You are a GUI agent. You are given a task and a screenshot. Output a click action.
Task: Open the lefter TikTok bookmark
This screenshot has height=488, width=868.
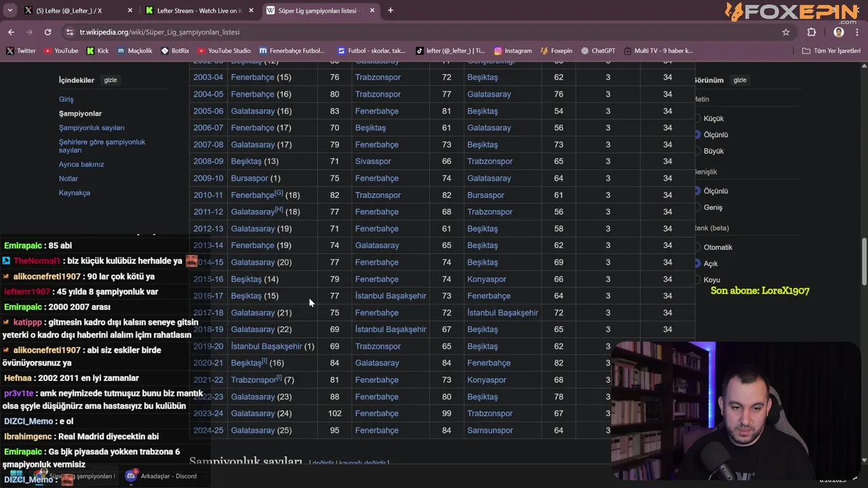click(x=451, y=51)
